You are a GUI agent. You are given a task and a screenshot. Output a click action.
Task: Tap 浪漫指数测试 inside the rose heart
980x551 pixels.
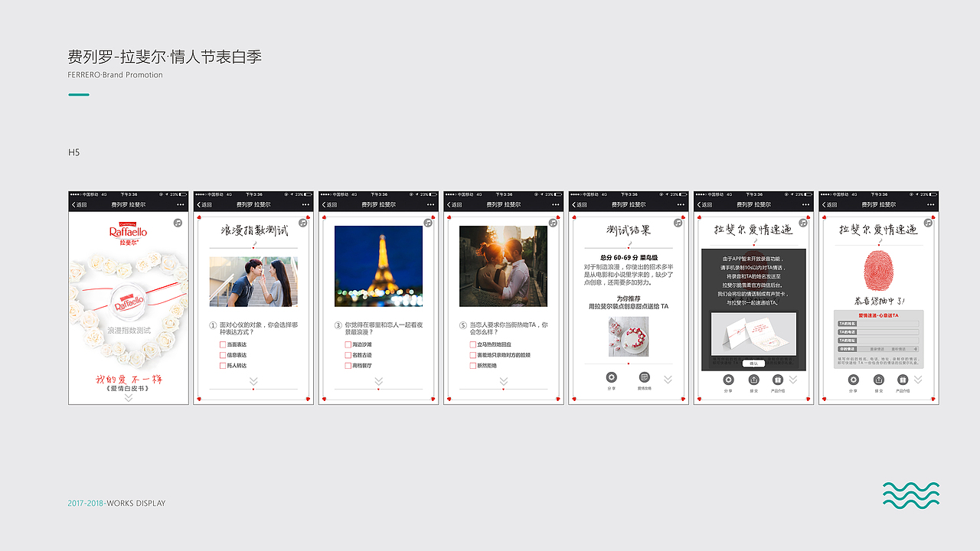point(129,331)
